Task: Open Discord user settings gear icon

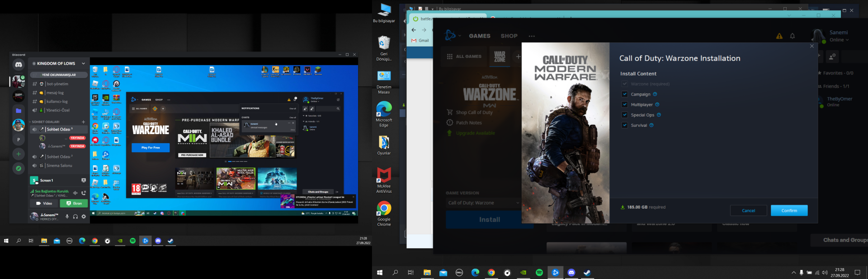Action: point(84,217)
